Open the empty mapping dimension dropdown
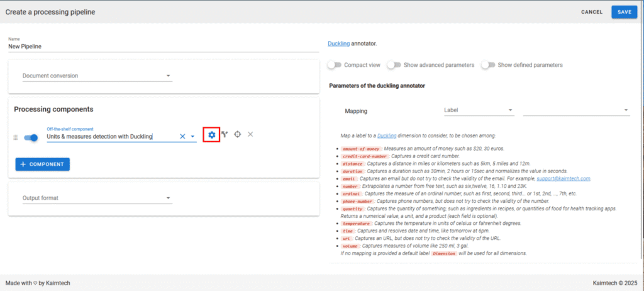The width and height of the screenshot is (644, 291). point(575,111)
